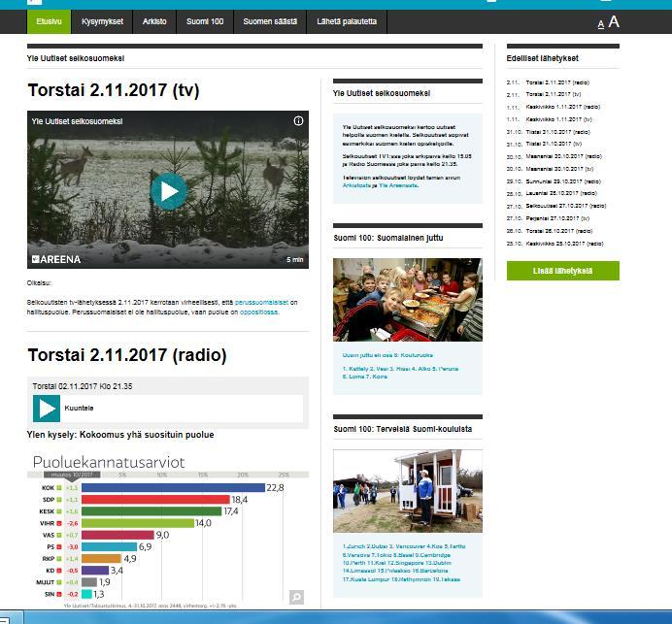Click the Lisää lähetyksiä button
672x624 pixels.
point(562,271)
